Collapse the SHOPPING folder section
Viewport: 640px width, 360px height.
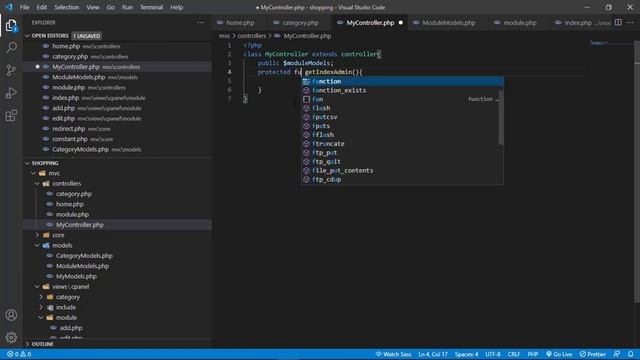click(x=27, y=163)
